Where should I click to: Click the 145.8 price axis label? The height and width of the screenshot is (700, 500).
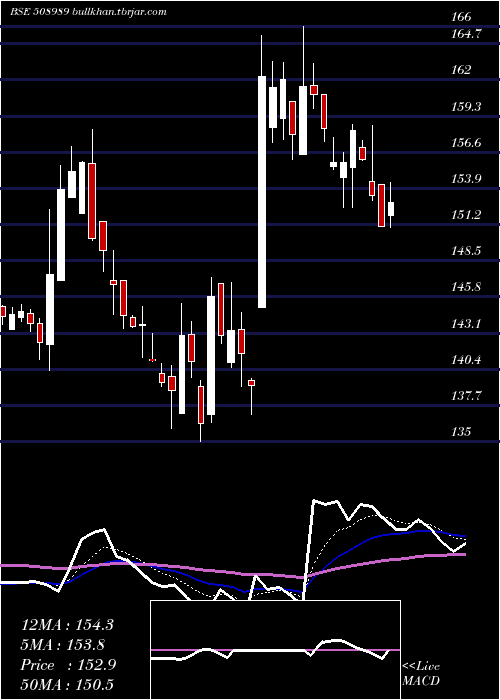coord(466,287)
